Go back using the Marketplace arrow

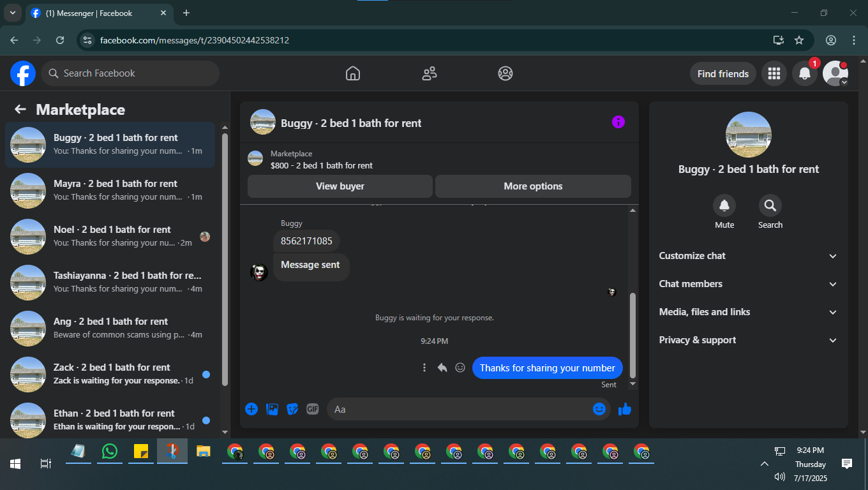click(20, 109)
